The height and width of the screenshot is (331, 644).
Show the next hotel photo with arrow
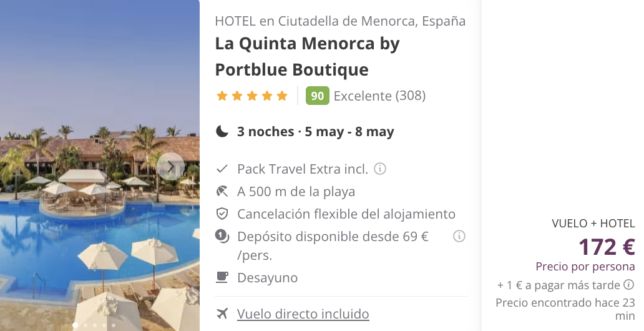170,166
